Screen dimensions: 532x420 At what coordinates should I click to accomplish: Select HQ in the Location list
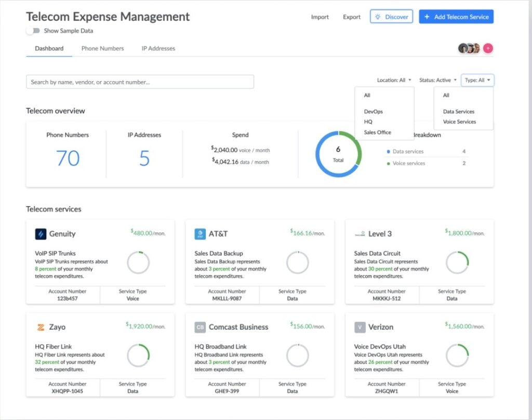coord(368,122)
